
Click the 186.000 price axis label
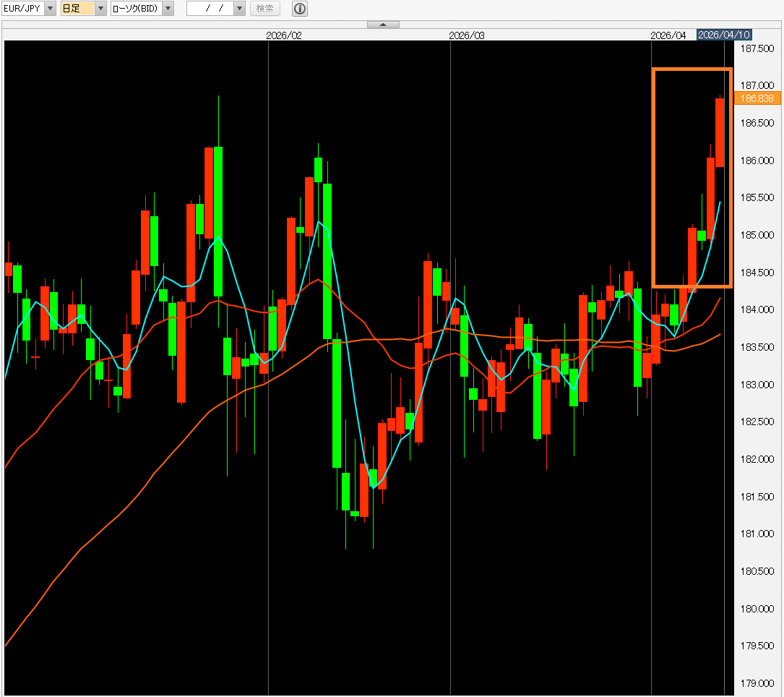757,161
